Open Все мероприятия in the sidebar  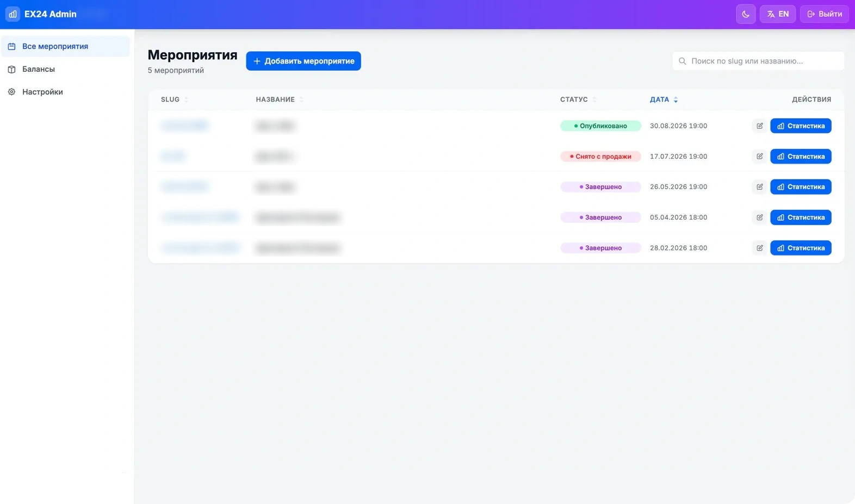(65, 46)
